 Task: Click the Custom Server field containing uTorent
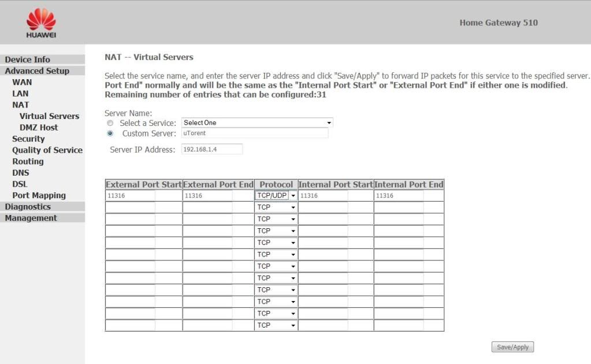[x=255, y=133]
